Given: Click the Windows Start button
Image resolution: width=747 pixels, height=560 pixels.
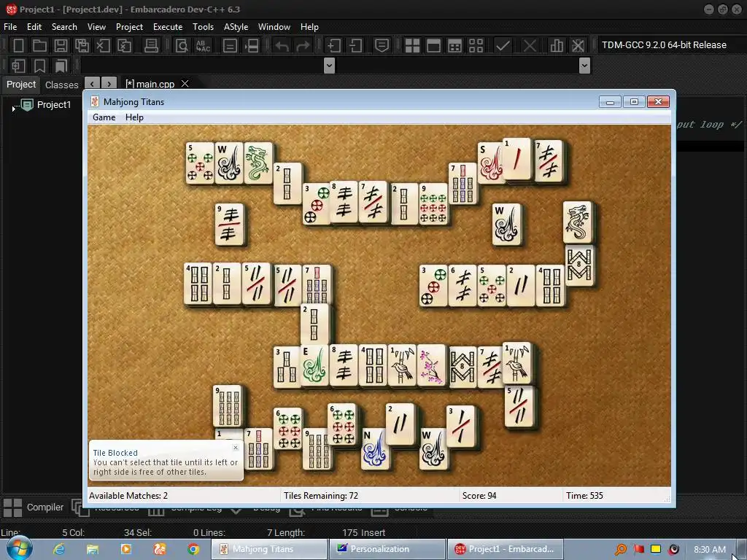Looking at the screenshot, I should tap(20, 548).
